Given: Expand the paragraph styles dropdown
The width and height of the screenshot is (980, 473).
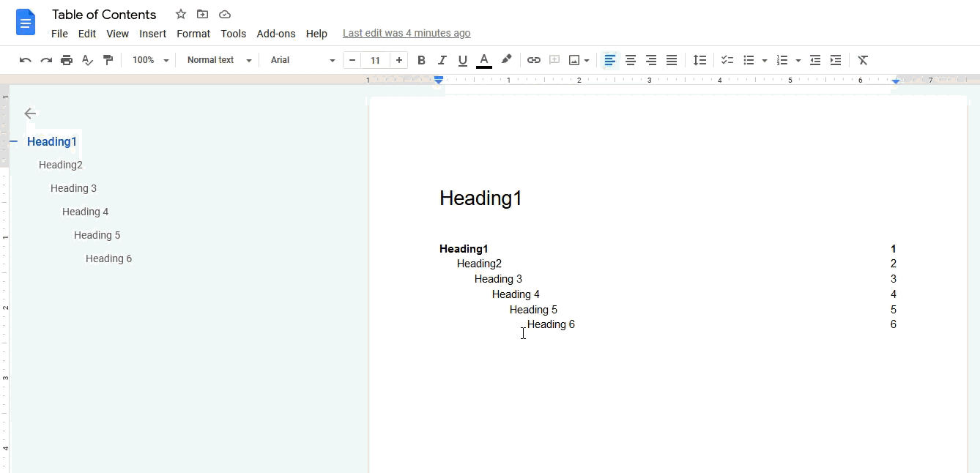Looking at the screenshot, I should point(218,60).
